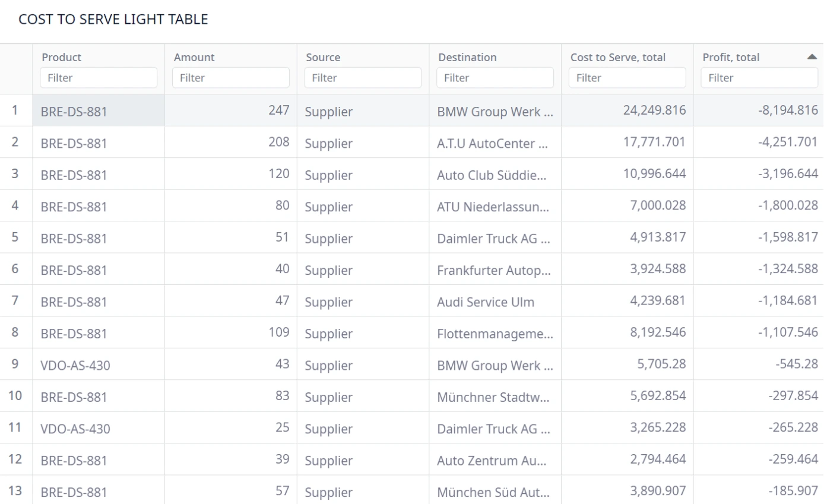Click the Amount column filter field
The height and width of the screenshot is (504, 824).
(231, 78)
